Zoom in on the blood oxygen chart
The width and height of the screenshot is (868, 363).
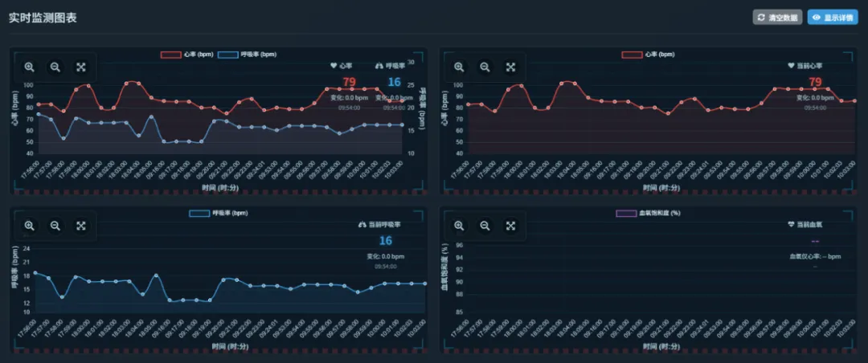pyautogui.click(x=459, y=226)
